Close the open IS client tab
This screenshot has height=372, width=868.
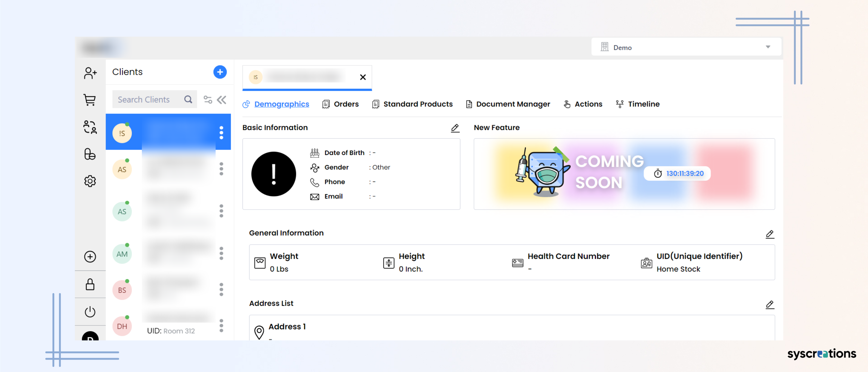363,77
